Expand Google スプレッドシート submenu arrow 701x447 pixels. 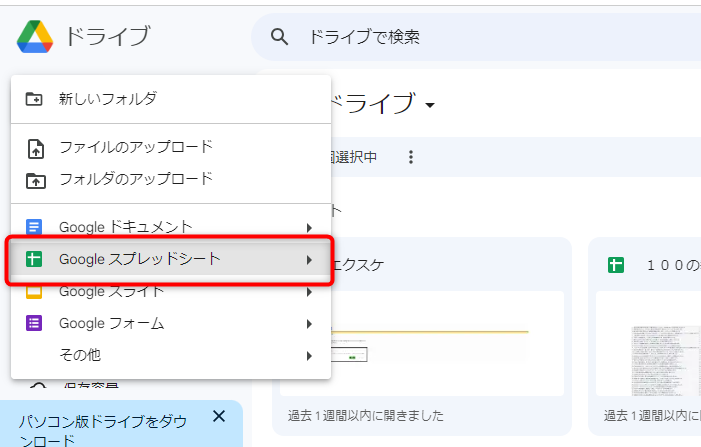[309, 260]
